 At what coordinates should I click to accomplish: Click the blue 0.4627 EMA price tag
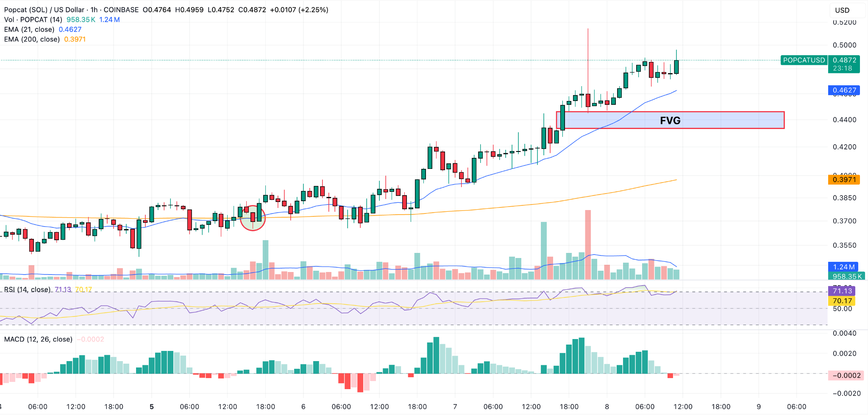(x=844, y=90)
